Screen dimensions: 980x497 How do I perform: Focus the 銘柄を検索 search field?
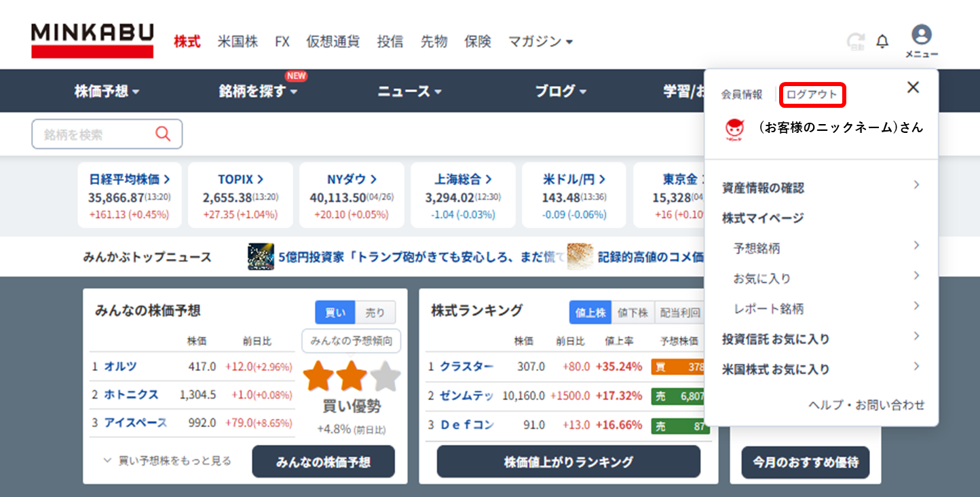click(107, 134)
